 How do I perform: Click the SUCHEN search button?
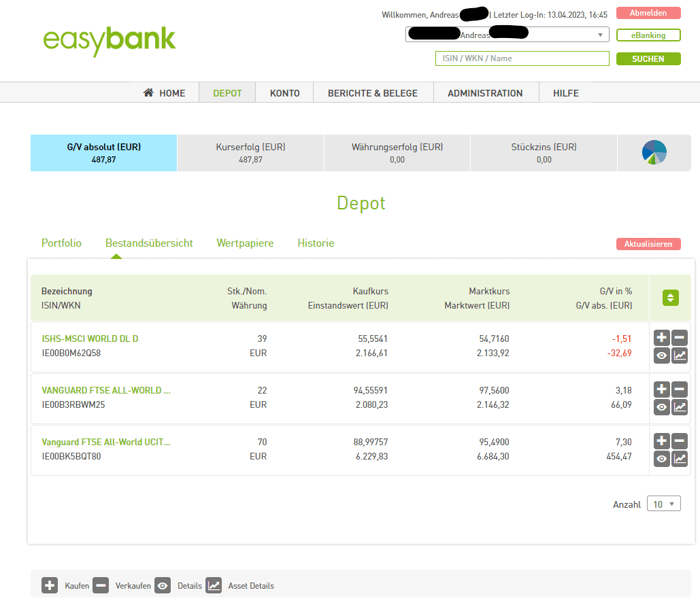coord(648,59)
